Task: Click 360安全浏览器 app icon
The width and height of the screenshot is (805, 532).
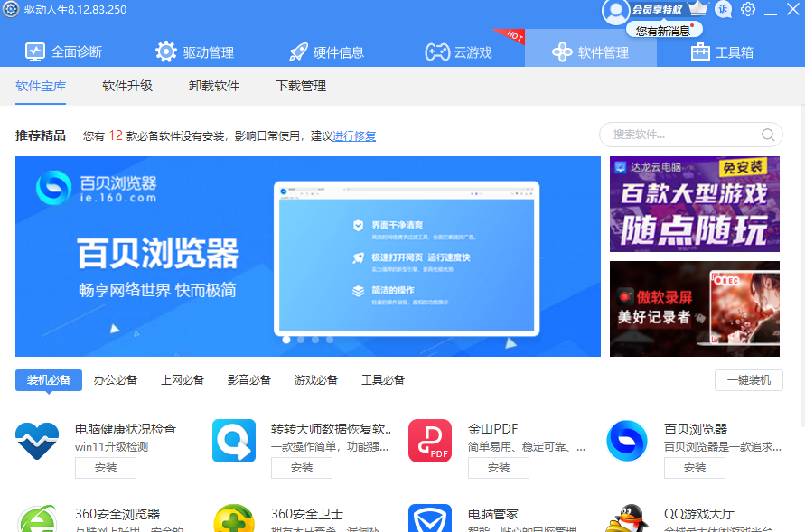Action: tap(37, 518)
